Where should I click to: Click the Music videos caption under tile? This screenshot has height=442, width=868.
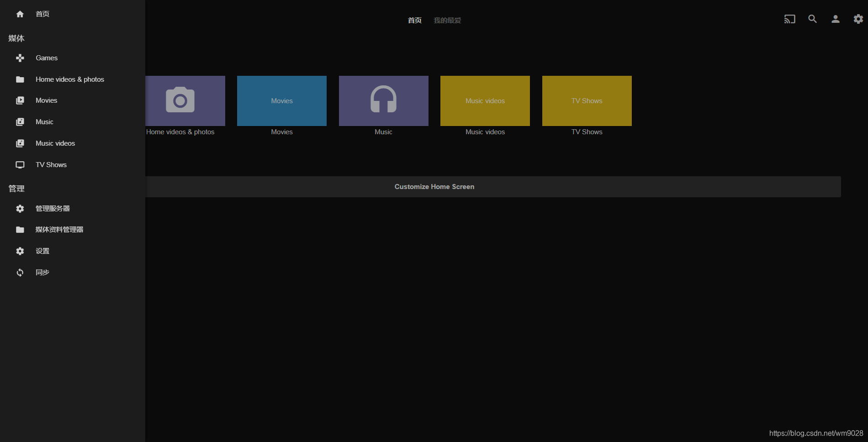click(485, 132)
